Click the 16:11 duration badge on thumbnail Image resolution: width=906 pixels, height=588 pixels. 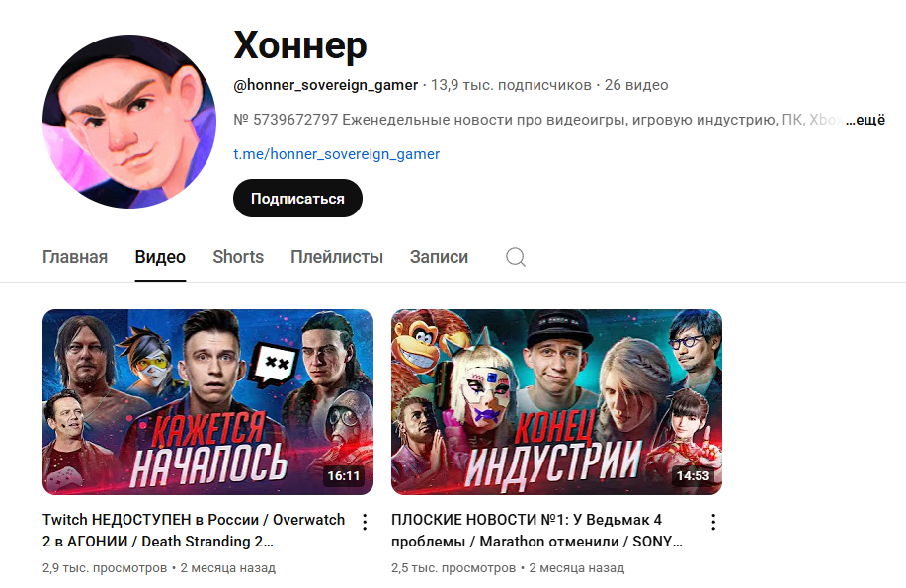pos(344,475)
